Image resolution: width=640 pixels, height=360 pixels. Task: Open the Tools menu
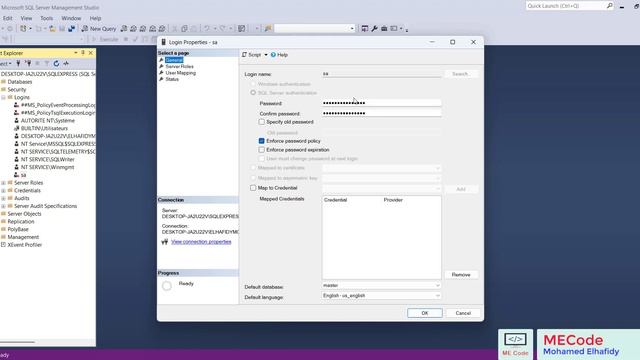click(47, 18)
